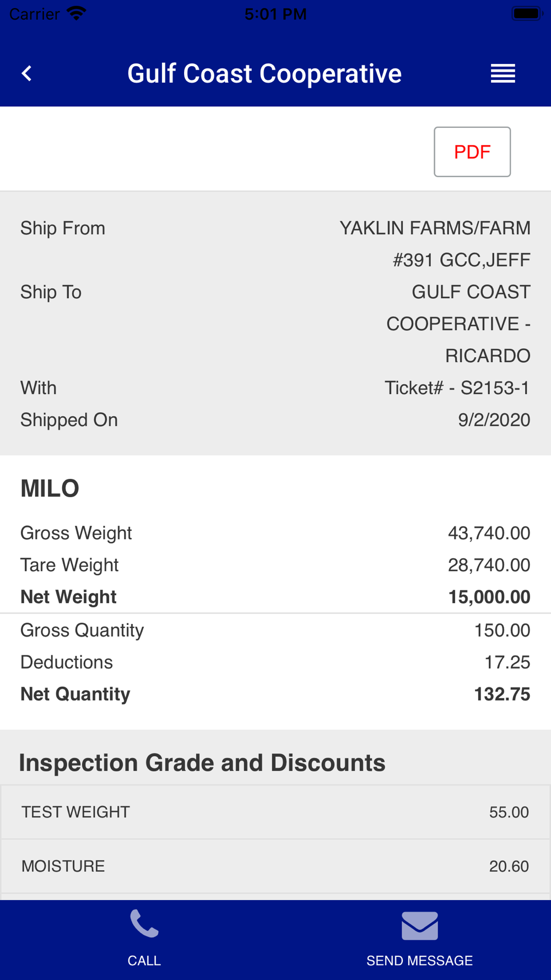Tap the 5:01 PM status bar clock
Screen dimensions: 551x980
coord(275,14)
